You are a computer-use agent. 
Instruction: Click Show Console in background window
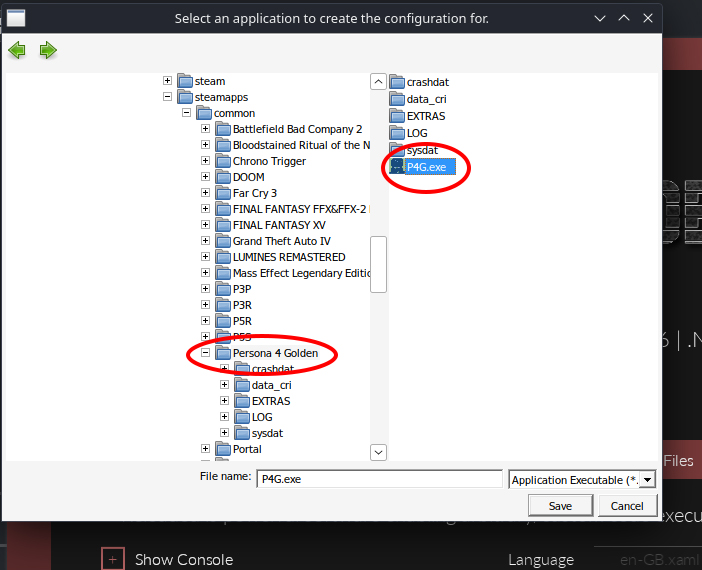pos(184,560)
